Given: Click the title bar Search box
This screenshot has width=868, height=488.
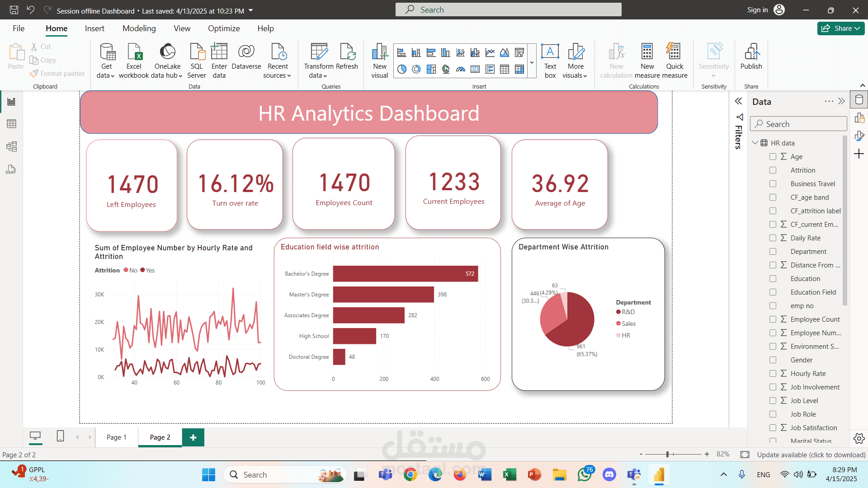Looking at the screenshot, I should coord(508,9).
